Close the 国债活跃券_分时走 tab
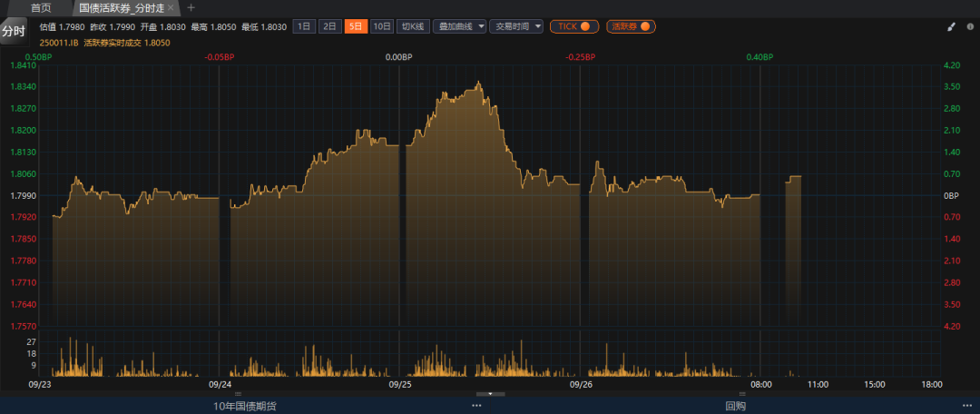The height and width of the screenshot is (414, 980). [x=171, y=7]
